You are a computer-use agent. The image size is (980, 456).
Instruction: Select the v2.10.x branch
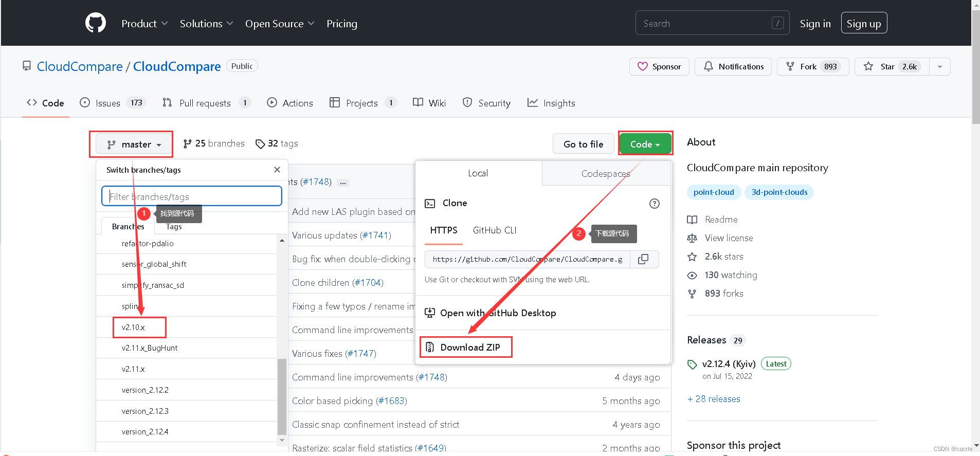[x=186, y=327]
